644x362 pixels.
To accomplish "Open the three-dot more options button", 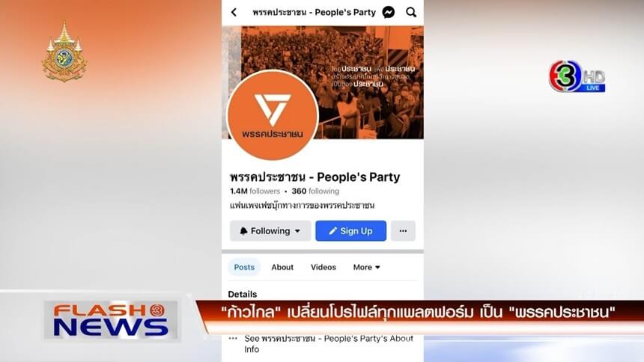I will click(x=403, y=230).
